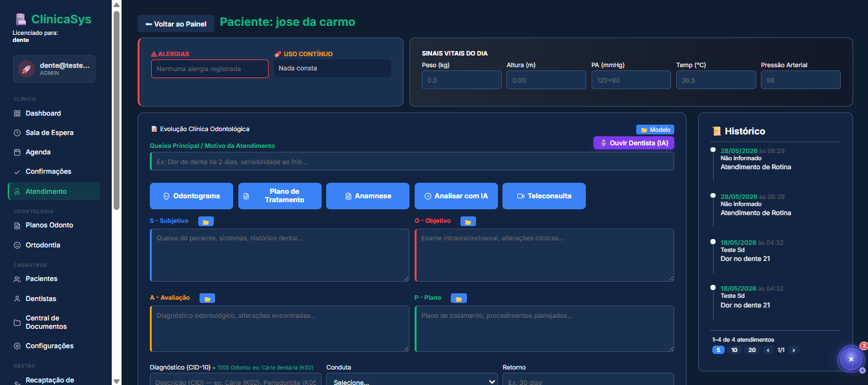Click the sidebar vertical scrollbar
Screen dimensions: 868x385
(x=116, y=110)
